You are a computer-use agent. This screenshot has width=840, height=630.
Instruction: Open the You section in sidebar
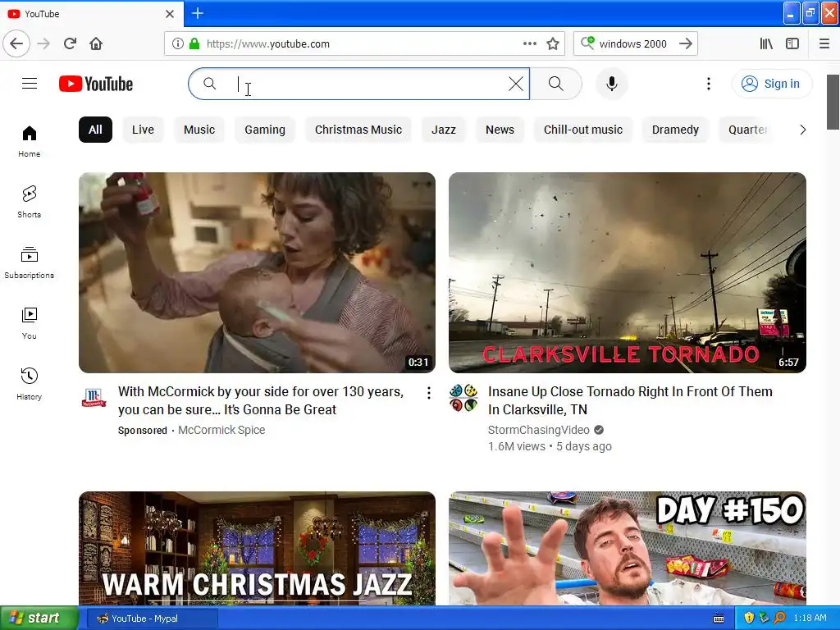(x=30, y=323)
